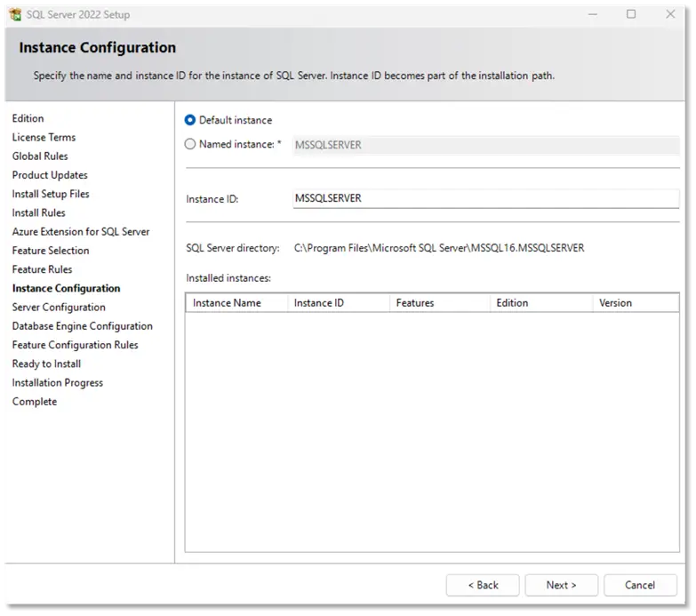
Task: Open Azure Extension for SQL Server step
Action: click(81, 232)
